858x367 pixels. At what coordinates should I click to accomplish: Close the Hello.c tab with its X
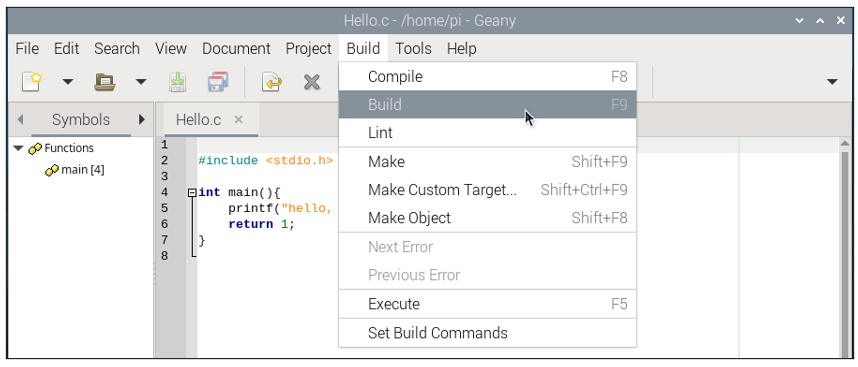[x=238, y=119]
